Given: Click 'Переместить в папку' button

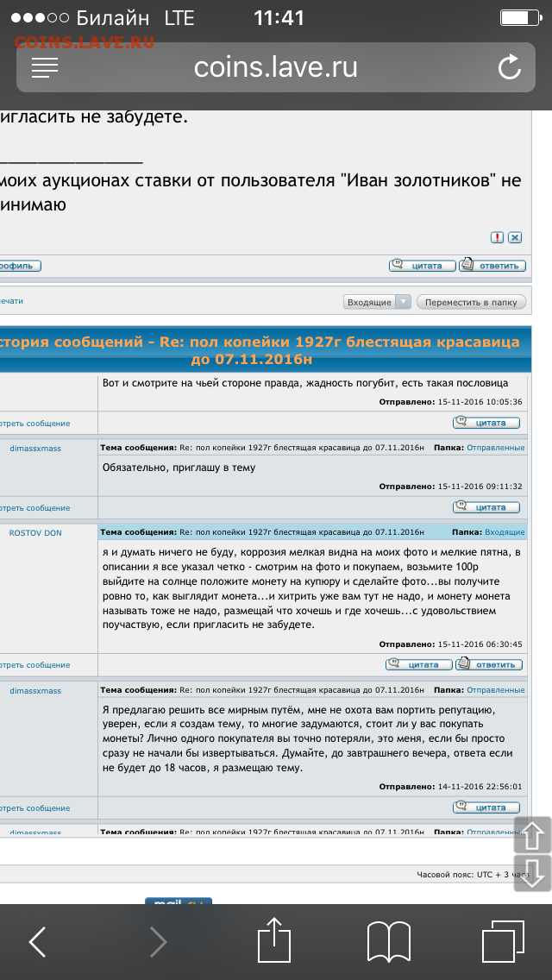Looking at the screenshot, I should point(472,303).
